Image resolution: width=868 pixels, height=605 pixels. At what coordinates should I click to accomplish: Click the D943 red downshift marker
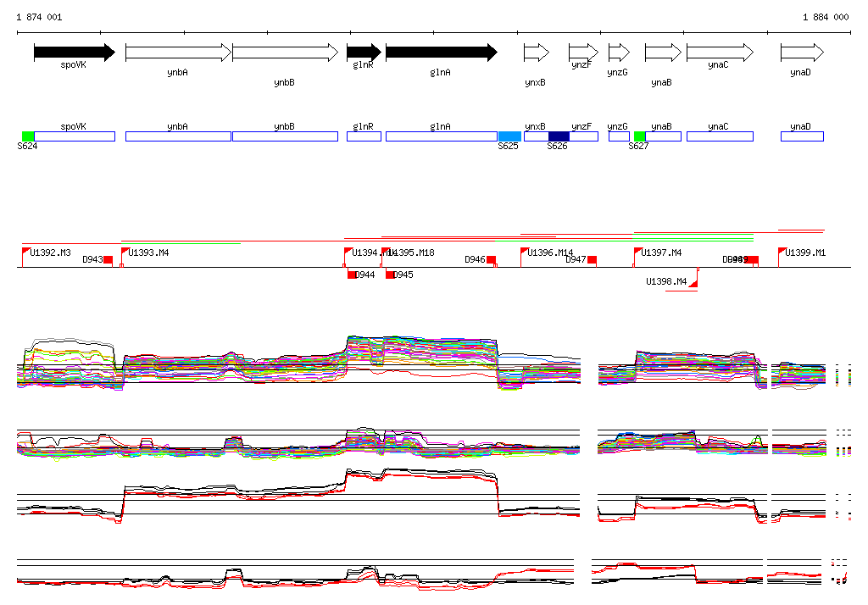(x=108, y=259)
